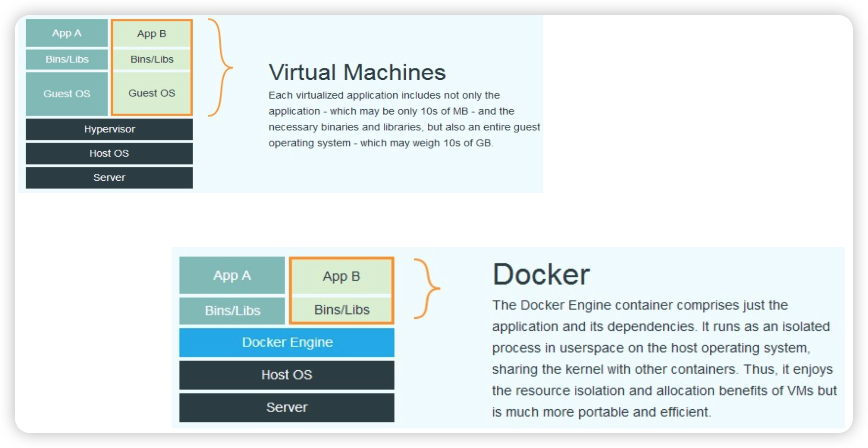Click text 'is much more portable and efficient.'

point(602,412)
